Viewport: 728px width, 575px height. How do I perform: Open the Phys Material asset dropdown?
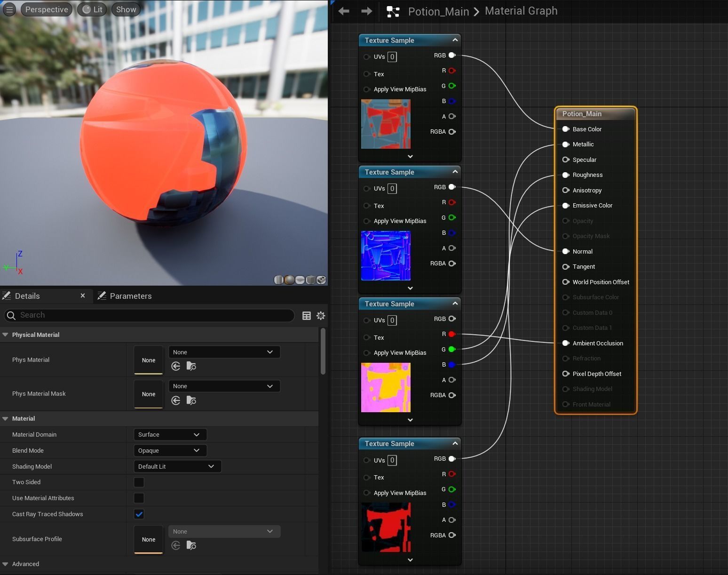[224, 352]
